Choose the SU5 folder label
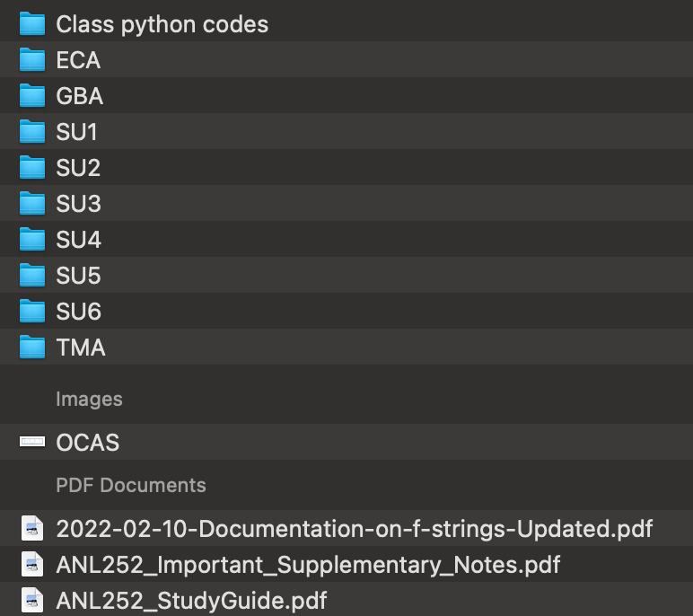This screenshot has height=616, width=693. pos(78,276)
